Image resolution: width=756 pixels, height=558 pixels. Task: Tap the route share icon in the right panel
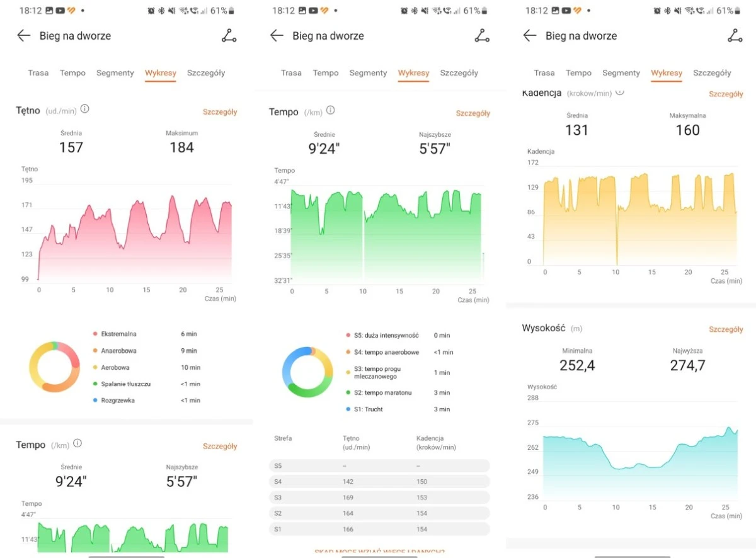[x=735, y=36]
